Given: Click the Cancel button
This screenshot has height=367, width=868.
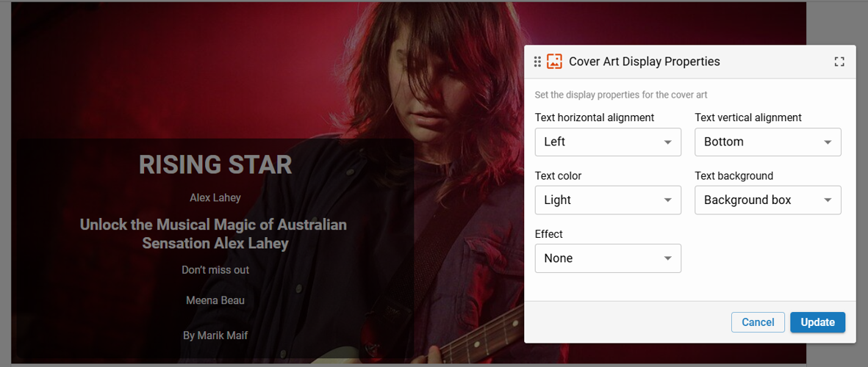Looking at the screenshot, I should click(757, 322).
